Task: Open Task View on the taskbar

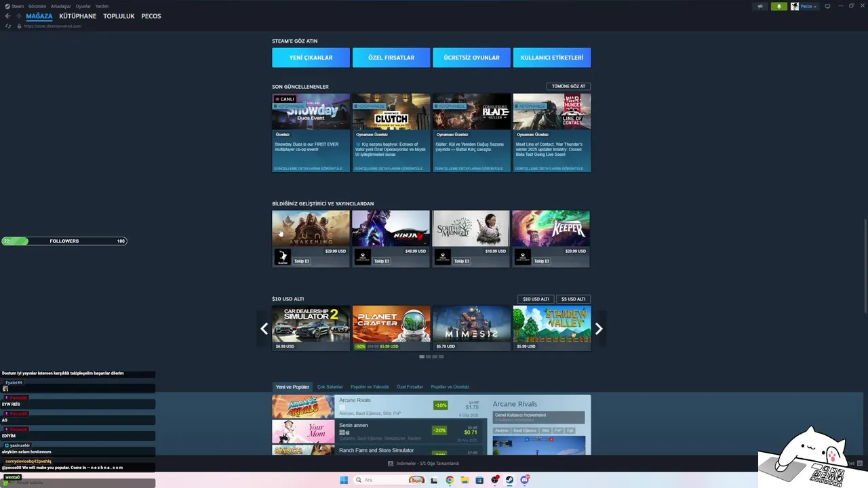Action: (435, 480)
